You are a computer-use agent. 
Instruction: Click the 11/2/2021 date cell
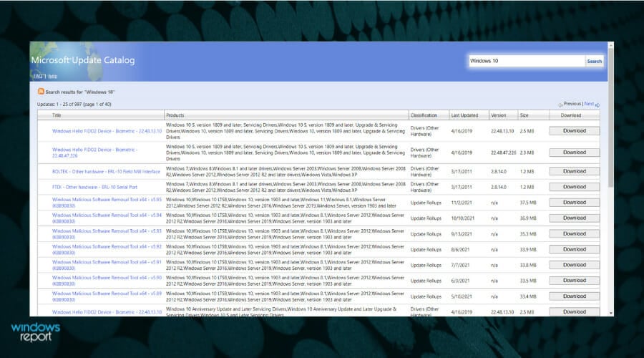(x=462, y=203)
